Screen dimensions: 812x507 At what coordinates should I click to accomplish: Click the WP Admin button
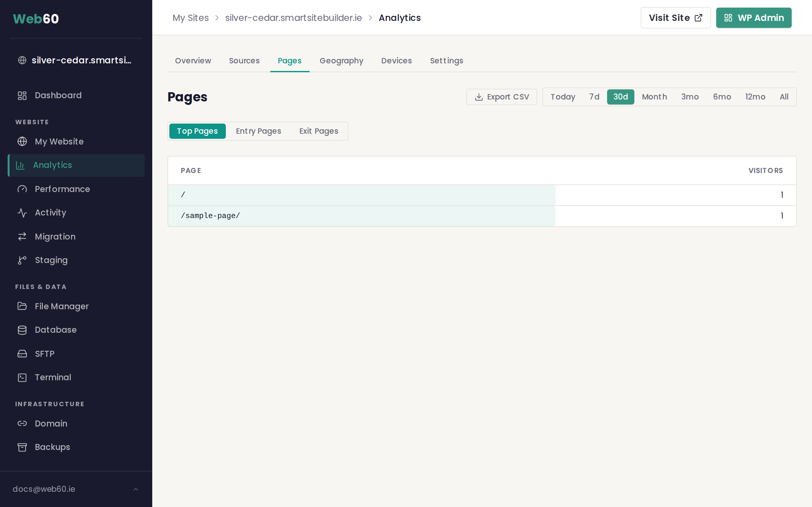[x=754, y=18]
